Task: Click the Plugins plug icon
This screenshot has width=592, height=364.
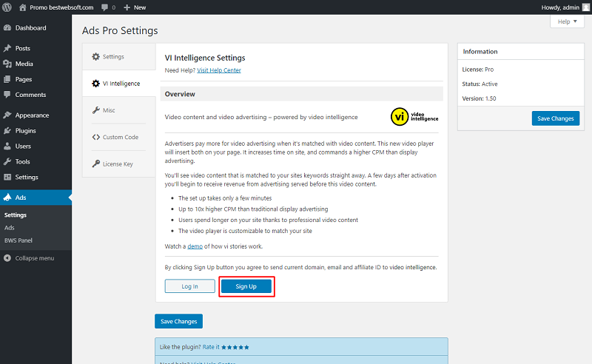Action: (7, 131)
